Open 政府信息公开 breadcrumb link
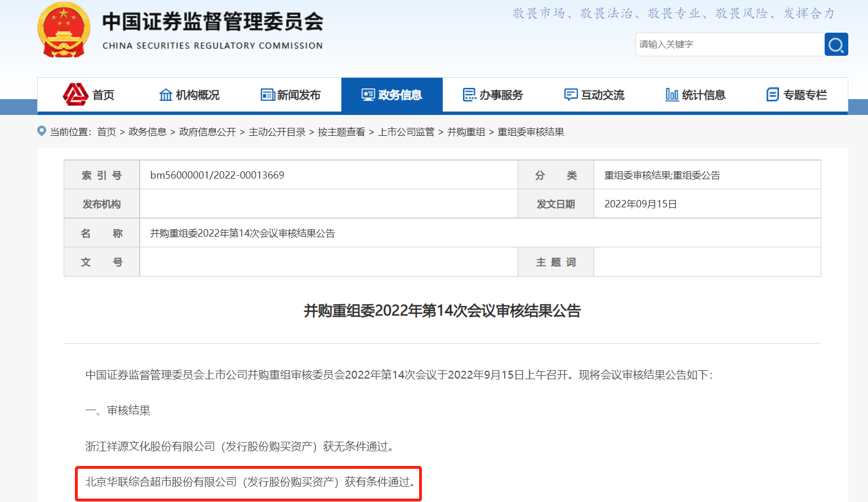 207,132
